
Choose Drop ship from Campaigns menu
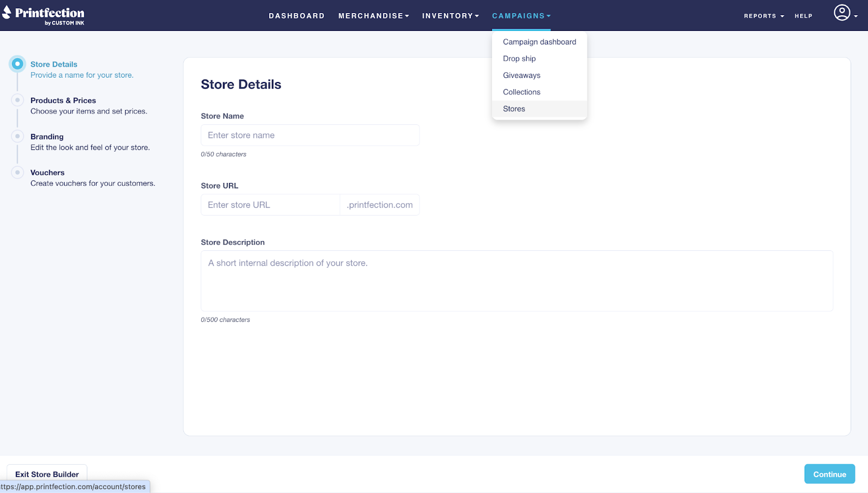tap(519, 59)
